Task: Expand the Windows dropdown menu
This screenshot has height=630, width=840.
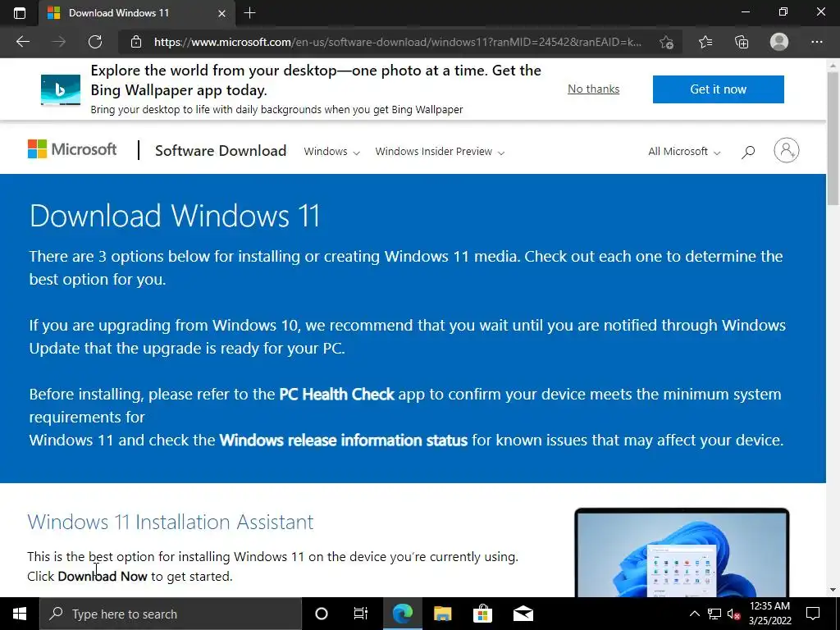Action: pos(331,152)
